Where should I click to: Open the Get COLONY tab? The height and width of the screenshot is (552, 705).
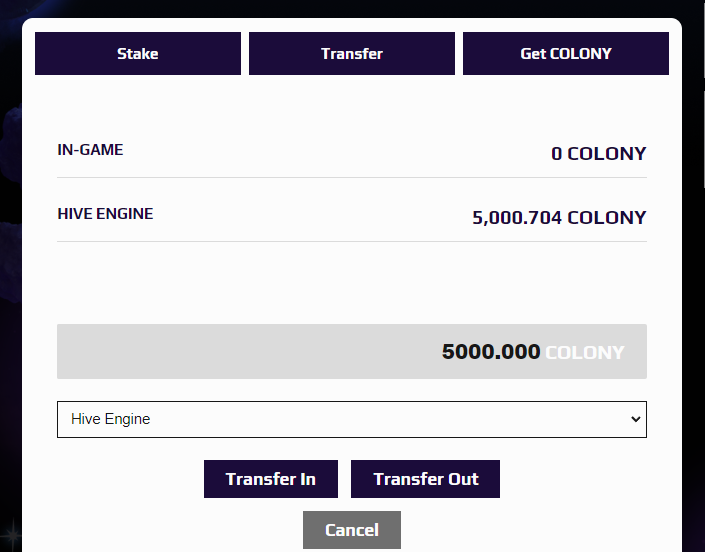566,54
